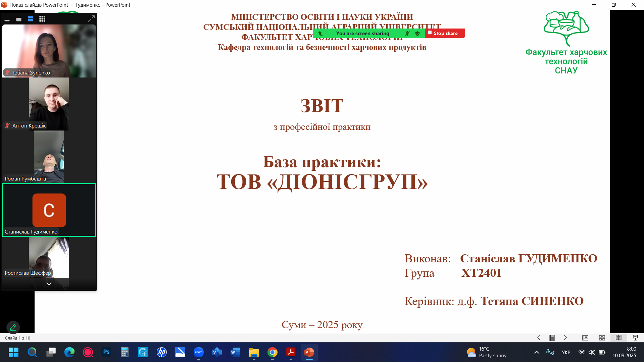Select Станислав Гудименко's participant tile

tap(49, 210)
